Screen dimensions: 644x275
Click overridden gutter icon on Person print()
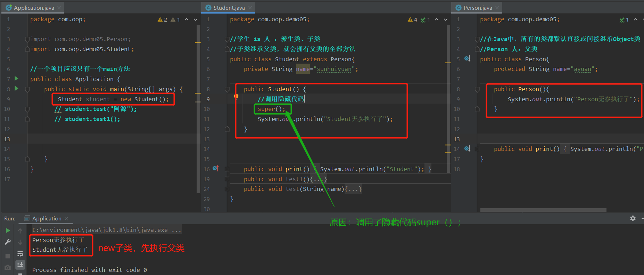[x=468, y=148]
